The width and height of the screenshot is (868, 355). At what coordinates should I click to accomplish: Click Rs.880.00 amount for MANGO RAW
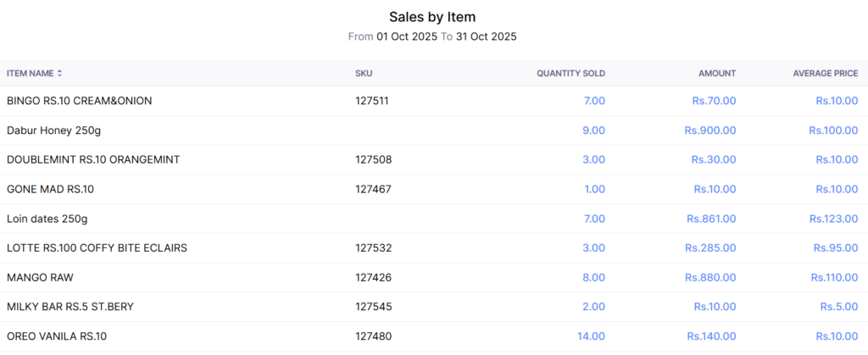click(710, 277)
